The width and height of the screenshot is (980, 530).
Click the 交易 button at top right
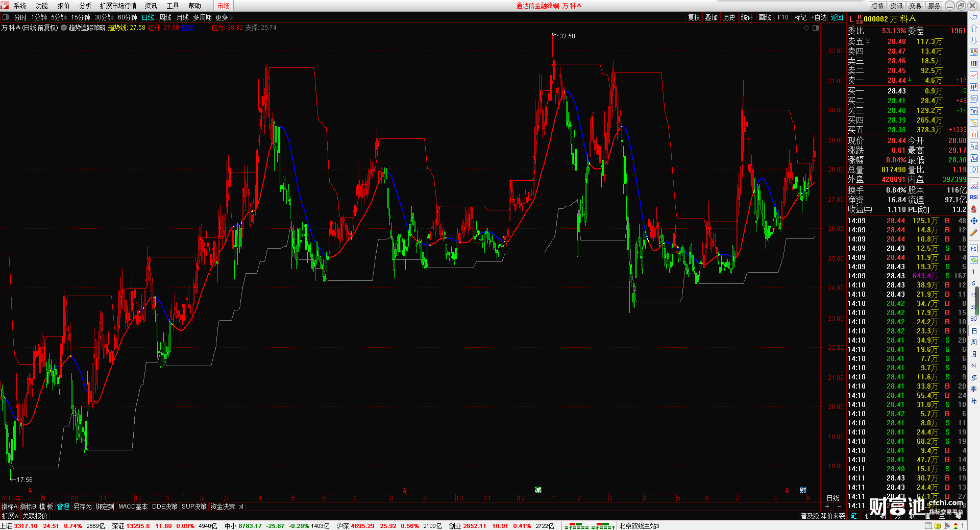pyautogui.click(x=915, y=6)
